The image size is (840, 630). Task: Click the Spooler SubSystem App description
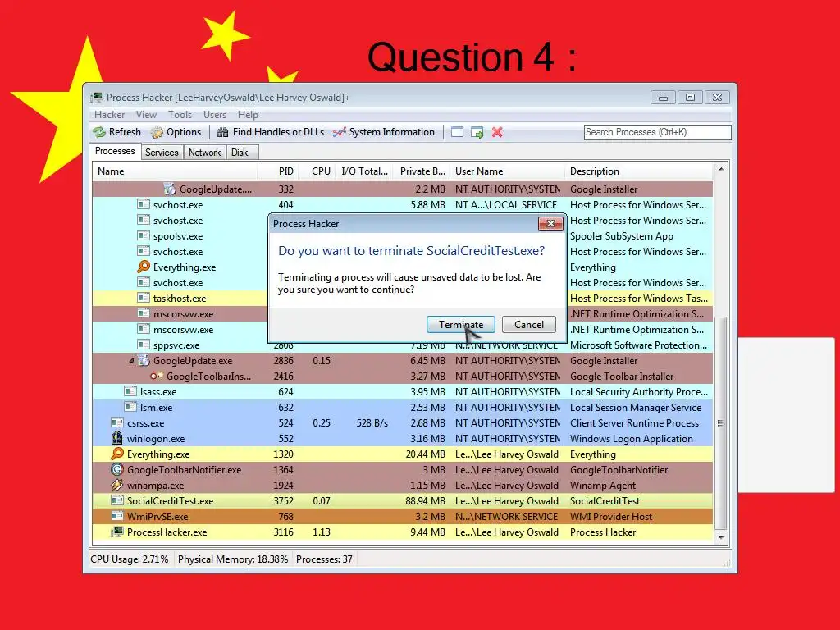(x=622, y=235)
